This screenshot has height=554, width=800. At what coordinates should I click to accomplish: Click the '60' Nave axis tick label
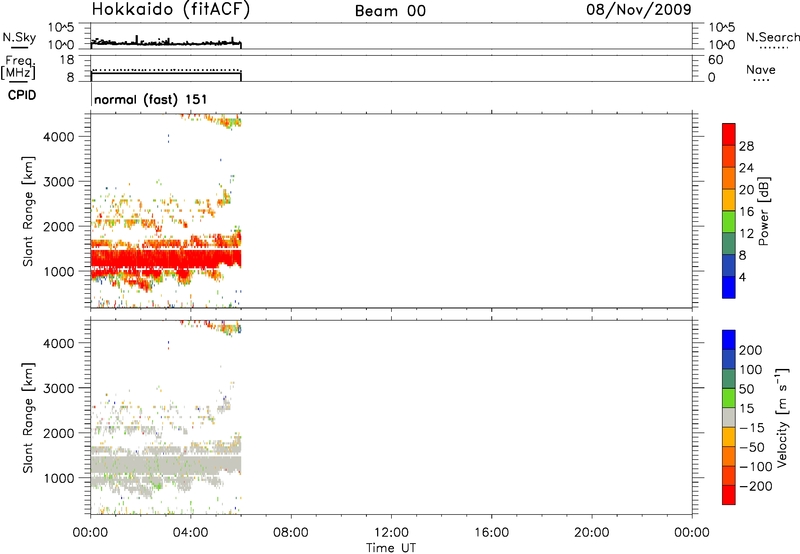(x=716, y=60)
